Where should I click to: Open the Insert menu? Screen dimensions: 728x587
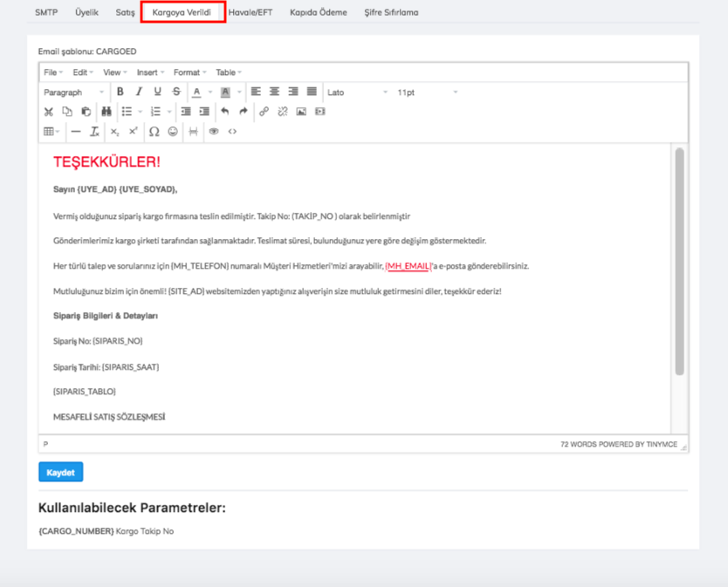coord(150,72)
